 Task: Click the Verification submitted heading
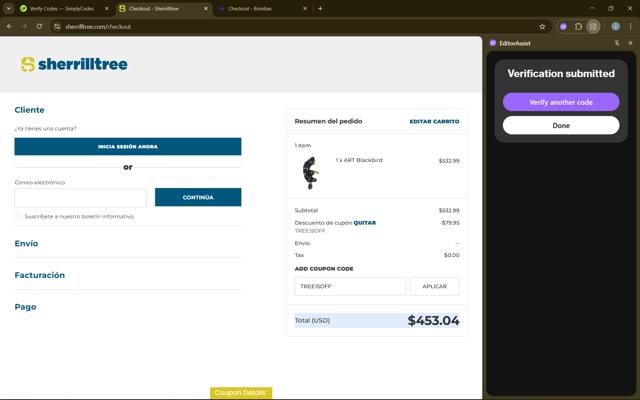pyautogui.click(x=561, y=73)
